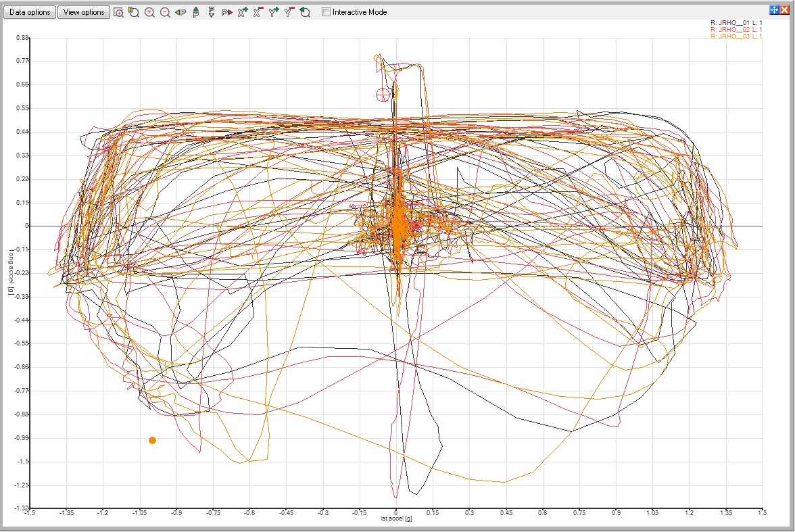The image size is (795, 532).
Task: Shrink the Y axis with Y- icon
Action: 289,12
